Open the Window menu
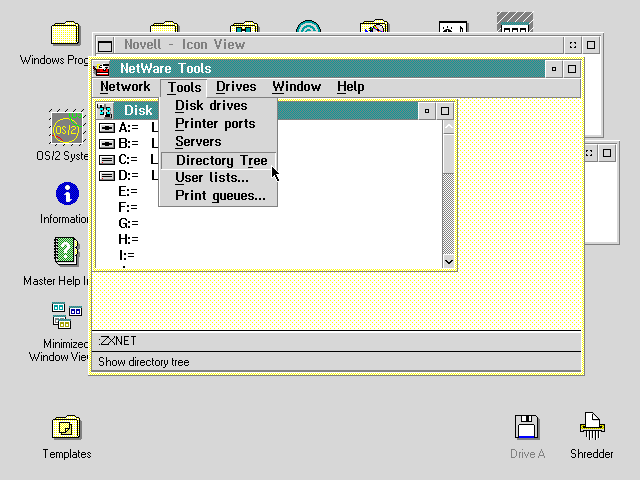This screenshot has height=480, width=640. point(297,87)
